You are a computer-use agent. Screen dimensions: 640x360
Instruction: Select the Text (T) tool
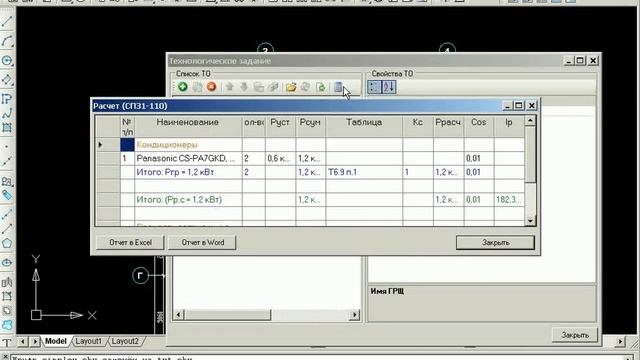coord(7,343)
